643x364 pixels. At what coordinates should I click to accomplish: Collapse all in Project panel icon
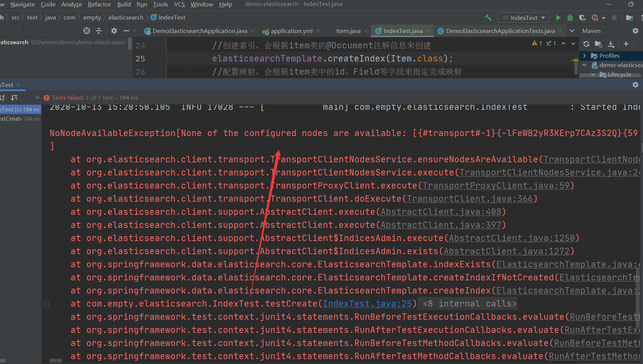point(99,31)
